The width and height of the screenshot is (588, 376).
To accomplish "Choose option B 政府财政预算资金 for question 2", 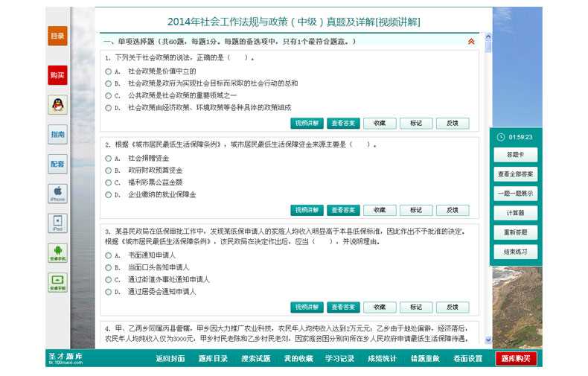I will (108, 170).
